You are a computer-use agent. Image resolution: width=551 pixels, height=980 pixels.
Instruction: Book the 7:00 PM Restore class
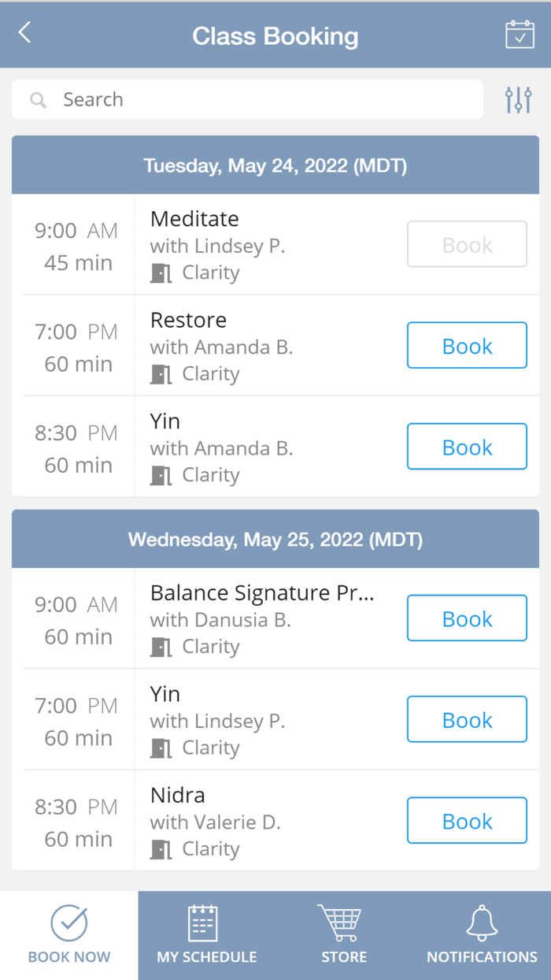(x=467, y=345)
